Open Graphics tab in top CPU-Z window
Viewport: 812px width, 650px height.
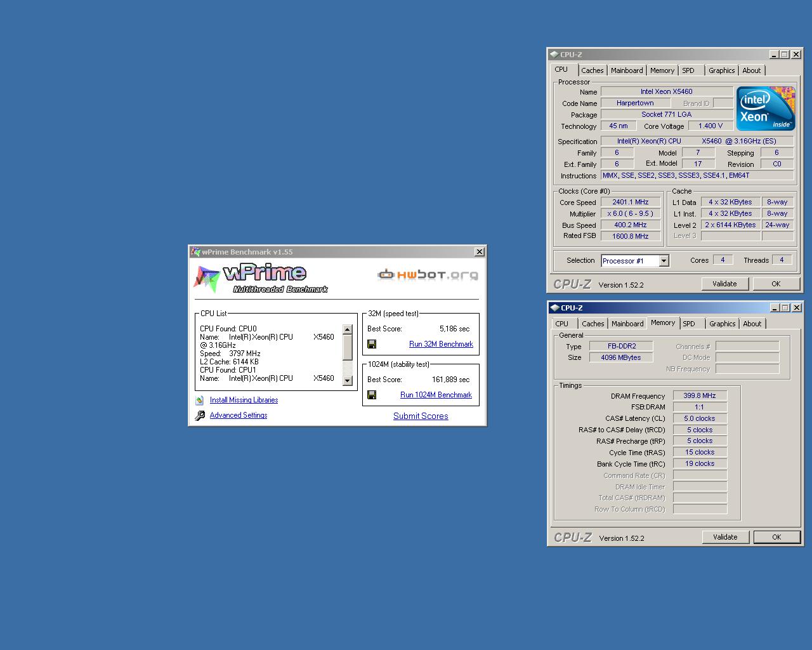[721, 70]
